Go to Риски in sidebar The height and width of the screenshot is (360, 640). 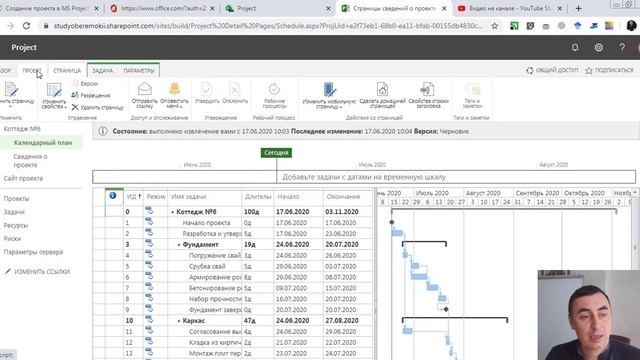12,238
